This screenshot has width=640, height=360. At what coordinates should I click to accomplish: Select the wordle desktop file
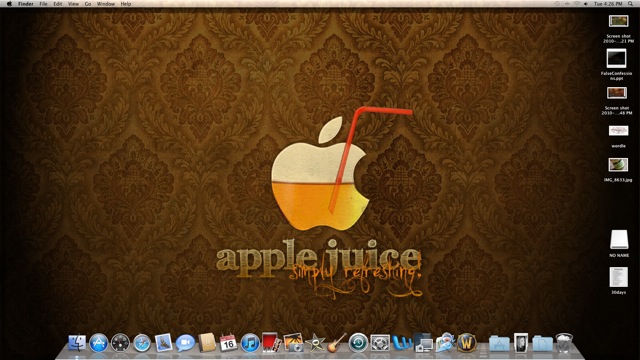pos(618,131)
